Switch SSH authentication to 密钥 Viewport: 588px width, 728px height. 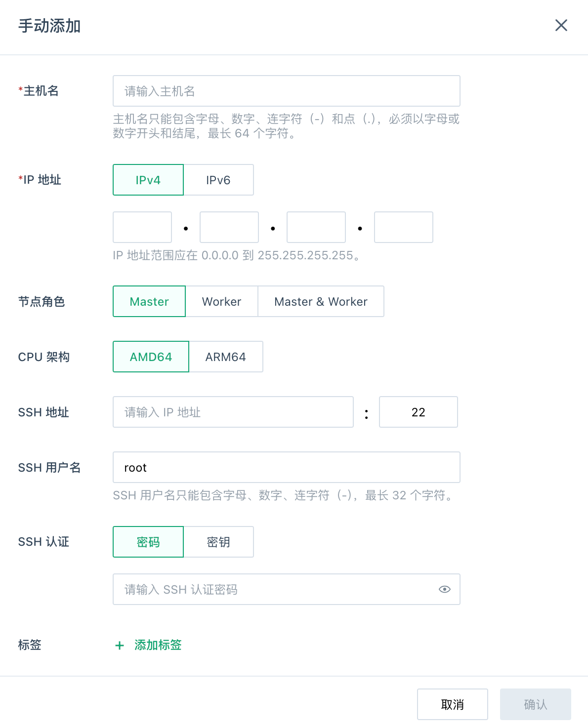coord(218,542)
